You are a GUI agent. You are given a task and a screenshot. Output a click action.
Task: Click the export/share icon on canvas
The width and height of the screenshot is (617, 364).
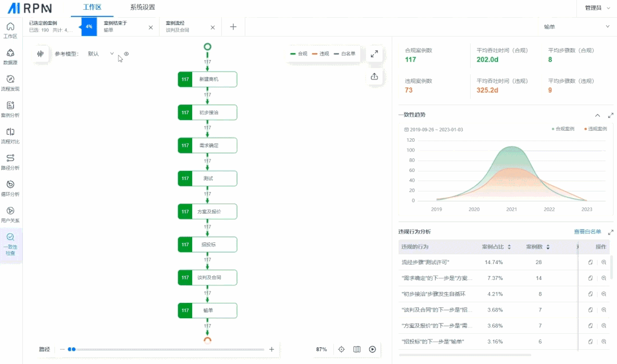coord(375,77)
